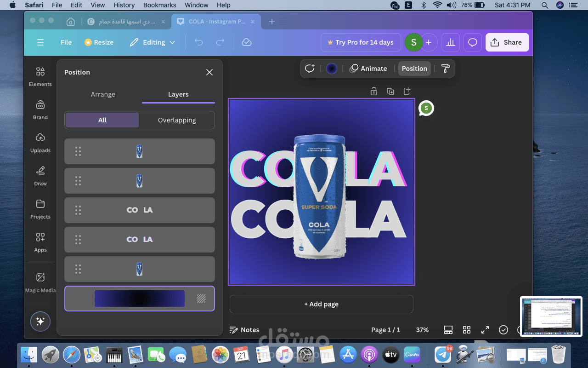Add a collaborator with plus icon
Image resolution: width=588 pixels, height=368 pixels.
coord(429,42)
